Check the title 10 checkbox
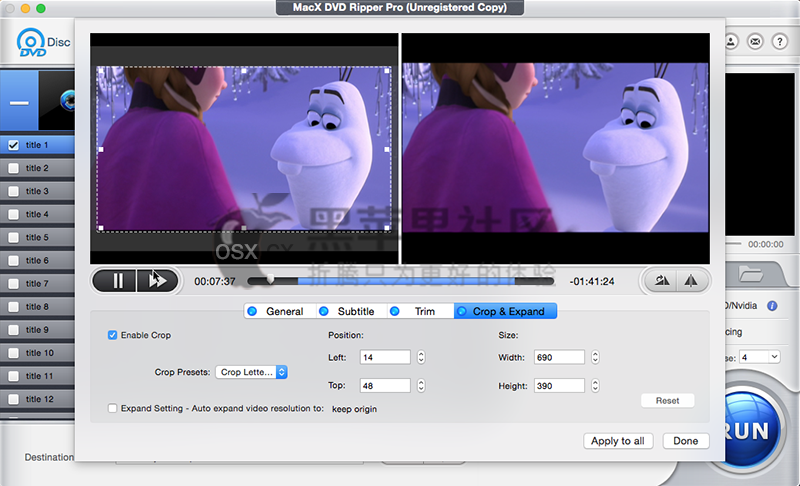This screenshot has width=800, height=486. (14, 353)
